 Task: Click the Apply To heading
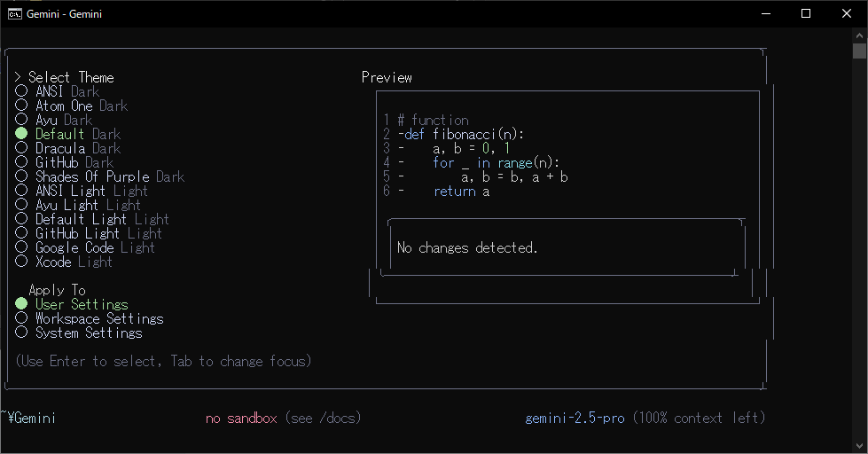coord(57,290)
